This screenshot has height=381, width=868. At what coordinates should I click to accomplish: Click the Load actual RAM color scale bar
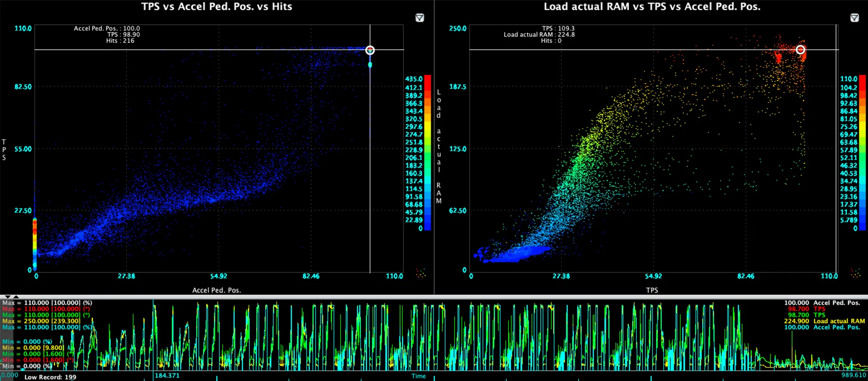coord(428,153)
